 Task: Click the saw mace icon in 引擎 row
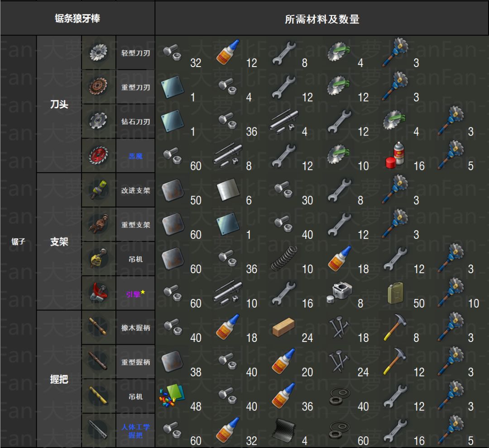(451, 293)
